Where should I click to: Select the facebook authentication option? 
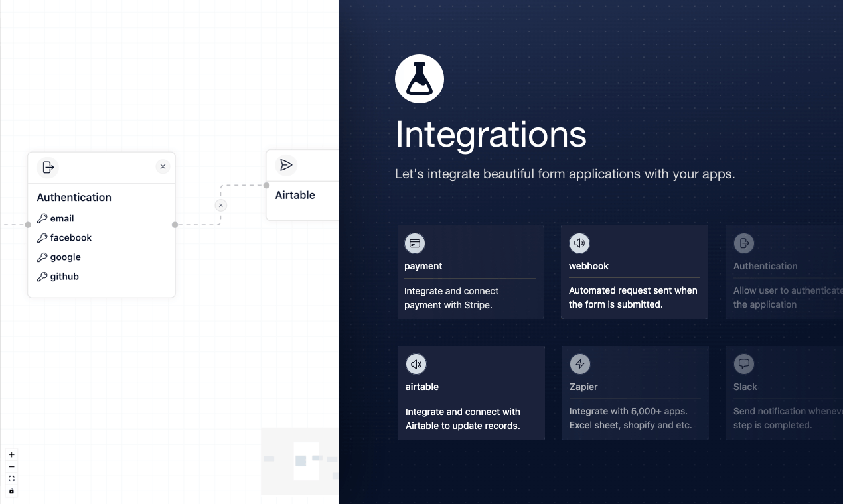pyautogui.click(x=70, y=237)
